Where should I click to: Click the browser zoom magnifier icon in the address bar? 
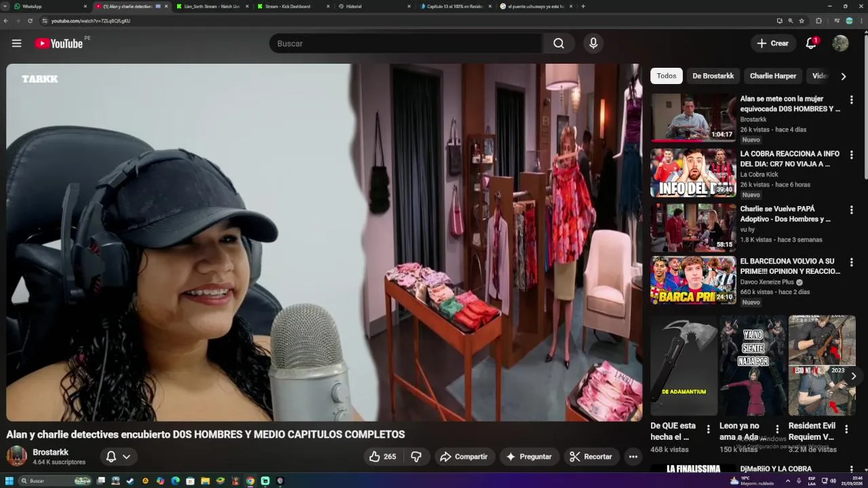coord(790,21)
